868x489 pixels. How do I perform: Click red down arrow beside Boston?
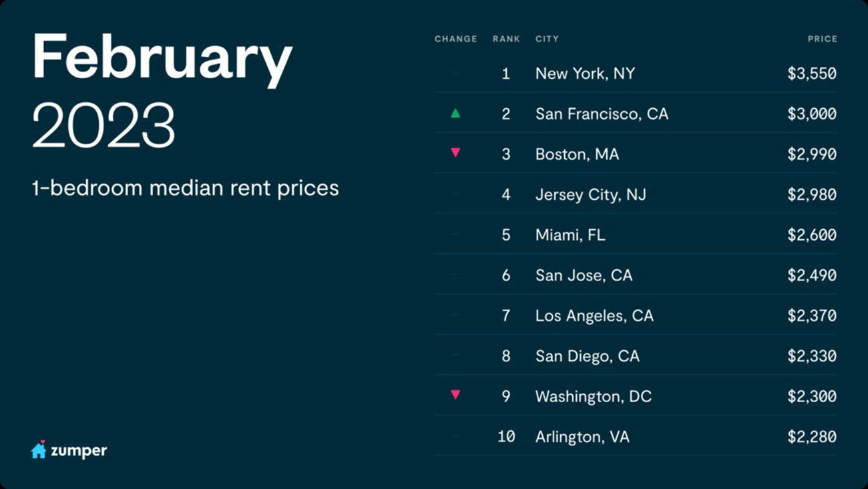click(455, 153)
